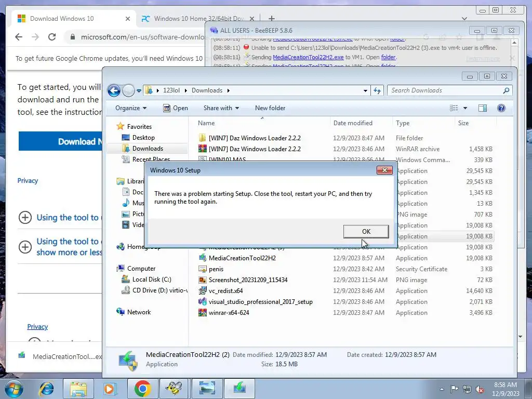Select Local Disk (C:)

pyautogui.click(x=152, y=279)
